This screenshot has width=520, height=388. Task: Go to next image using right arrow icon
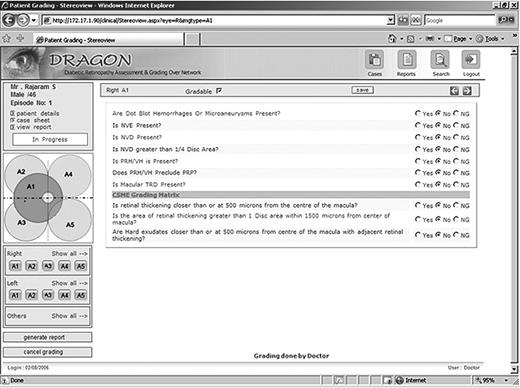[467, 91]
